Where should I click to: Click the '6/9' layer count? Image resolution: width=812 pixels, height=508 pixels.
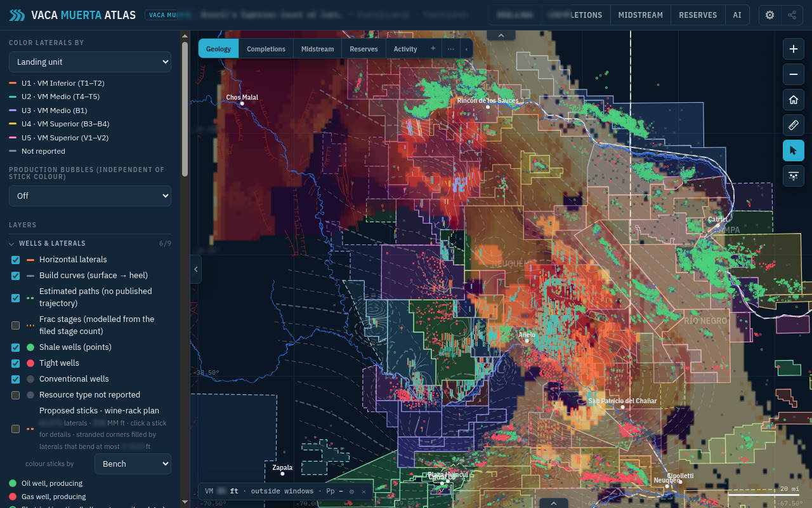pyautogui.click(x=165, y=243)
